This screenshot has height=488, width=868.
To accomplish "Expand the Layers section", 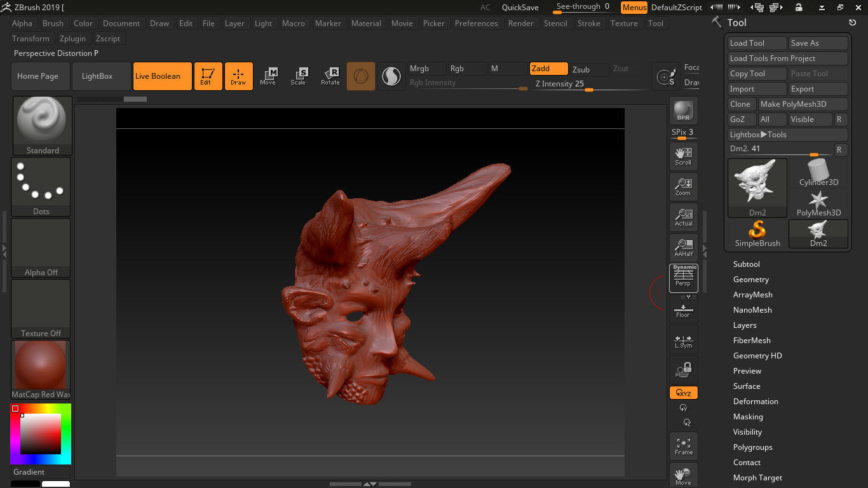I will pos(745,325).
